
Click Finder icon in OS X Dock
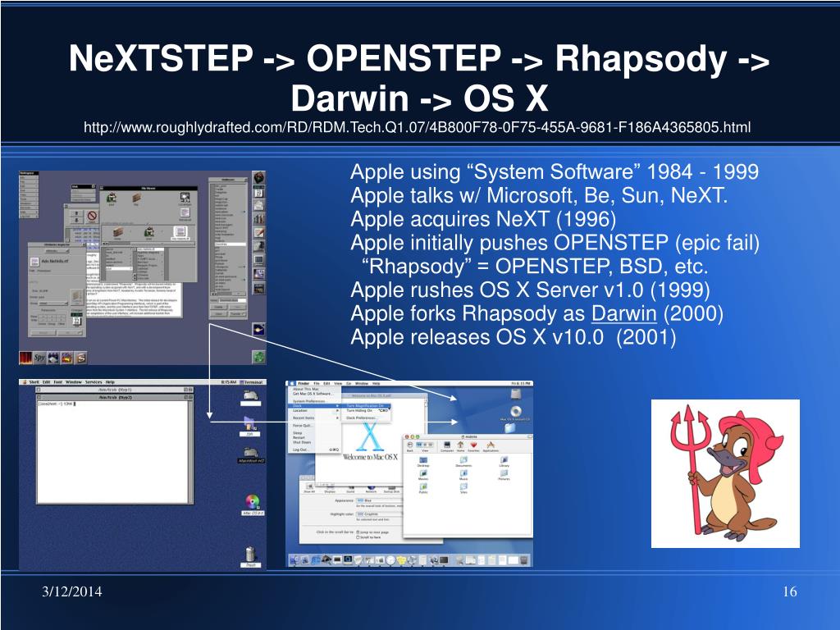294,560
